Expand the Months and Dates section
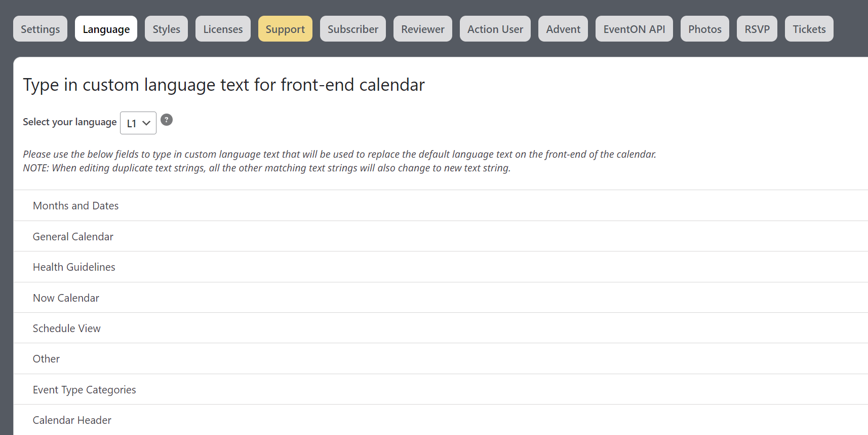Image resolution: width=868 pixels, height=435 pixels. click(x=441, y=205)
